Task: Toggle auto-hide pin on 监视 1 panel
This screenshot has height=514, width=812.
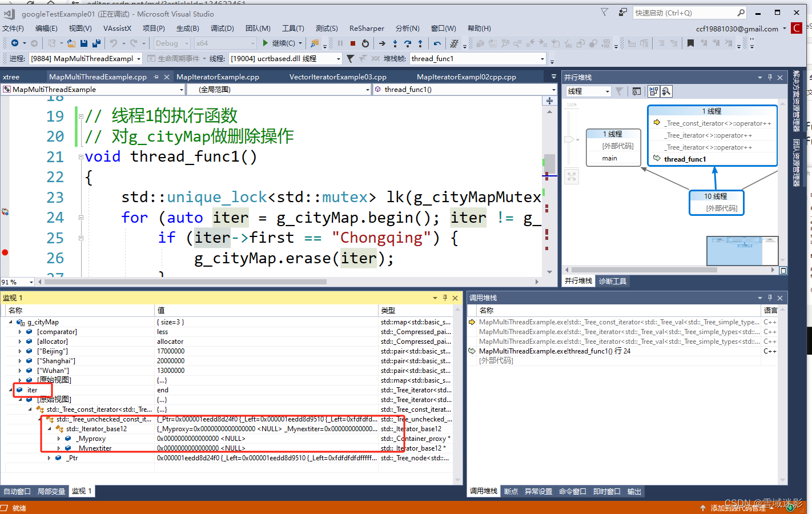Action: click(445, 298)
